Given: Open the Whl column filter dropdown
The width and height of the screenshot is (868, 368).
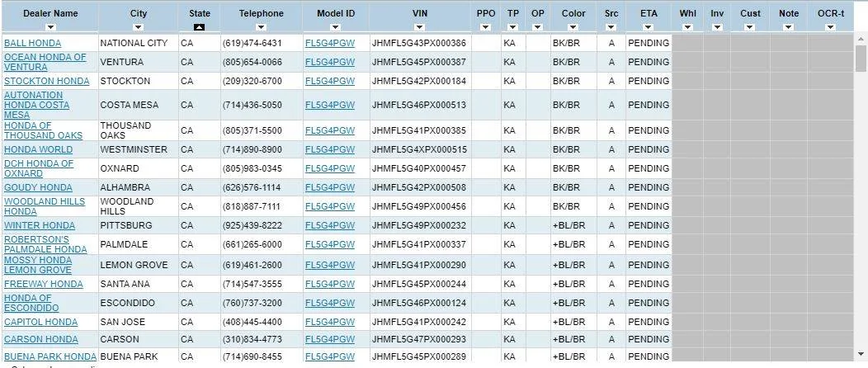Looking at the screenshot, I should pyautogui.click(x=687, y=27).
